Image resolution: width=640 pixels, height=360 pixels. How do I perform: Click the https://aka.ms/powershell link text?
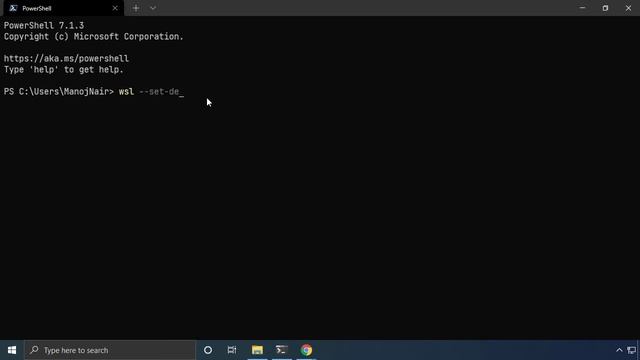pyautogui.click(x=66, y=58)
